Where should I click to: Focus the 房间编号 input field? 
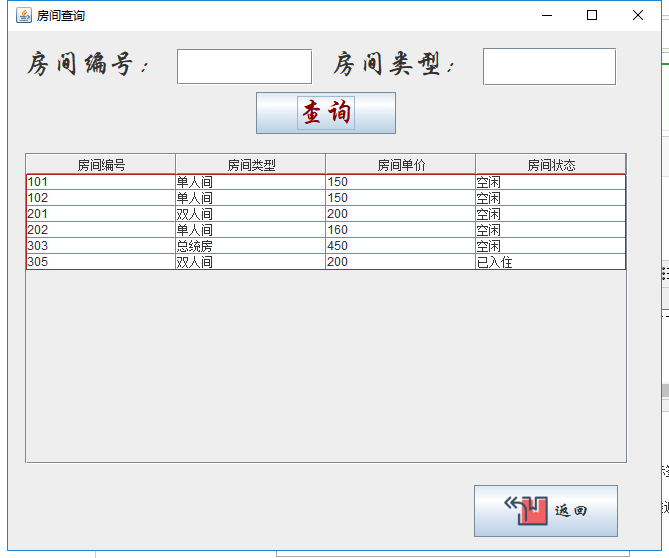click(244, 67)
